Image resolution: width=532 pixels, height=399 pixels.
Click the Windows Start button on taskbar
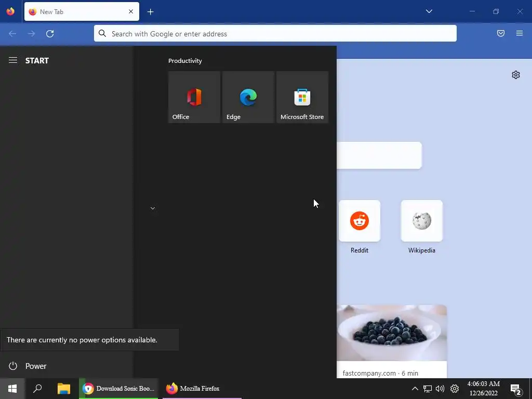tap(12, 389)
